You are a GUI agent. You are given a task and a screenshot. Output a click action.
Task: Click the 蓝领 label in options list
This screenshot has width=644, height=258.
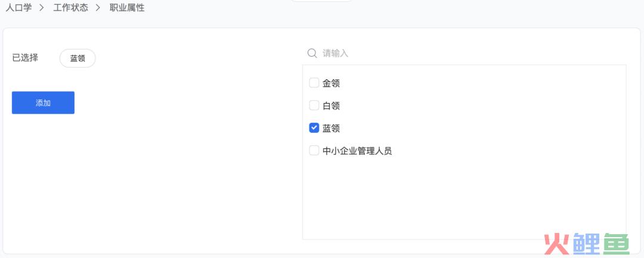tap(331, 128)
